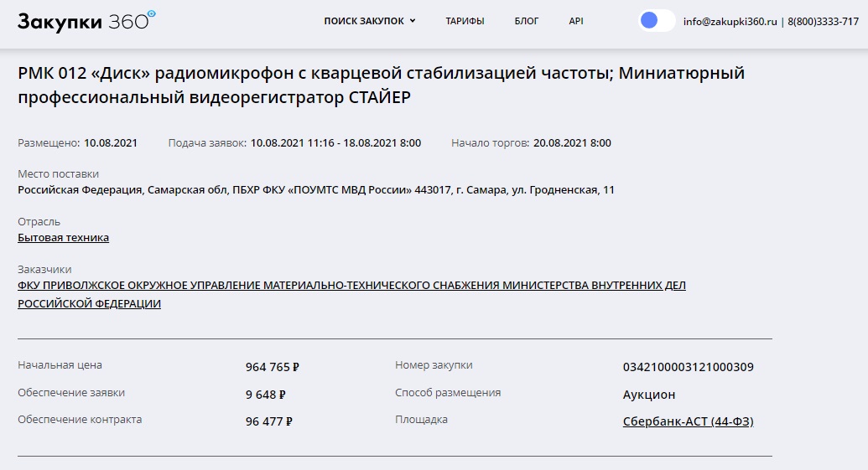Image resolution: width=868 pixels, height=470 pixels.
Task: Click the delivery address in Самара
Action: (316, 190)
